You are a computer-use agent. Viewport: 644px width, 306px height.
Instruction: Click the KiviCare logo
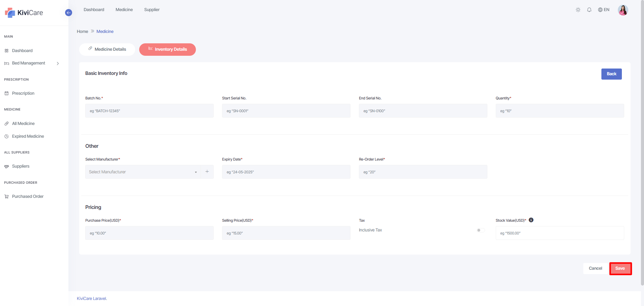coord(24,13)
